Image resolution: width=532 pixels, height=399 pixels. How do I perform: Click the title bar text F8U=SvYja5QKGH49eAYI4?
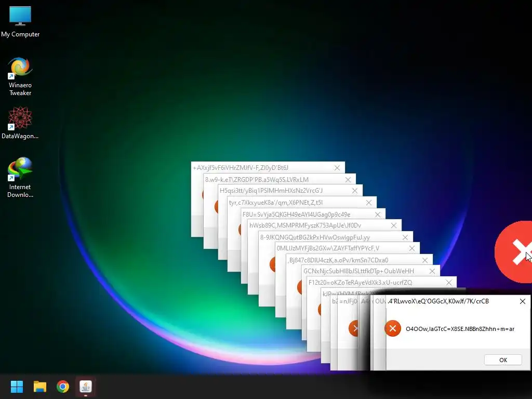(296, 215)
